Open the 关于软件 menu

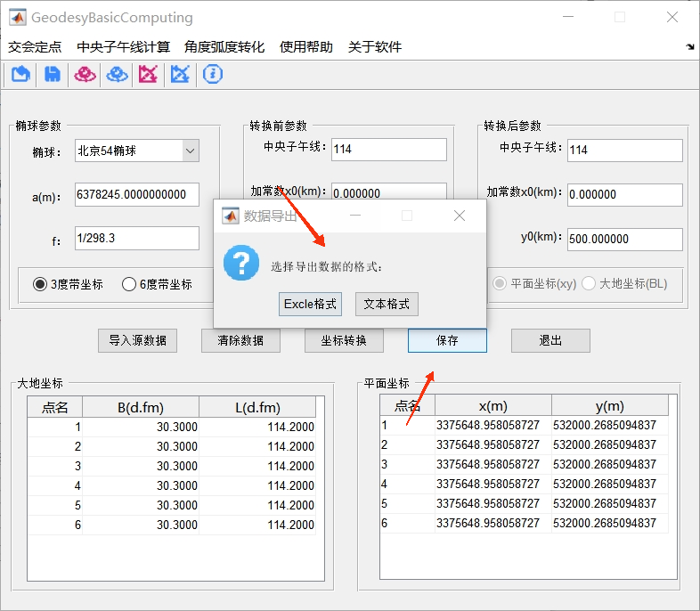375,47
